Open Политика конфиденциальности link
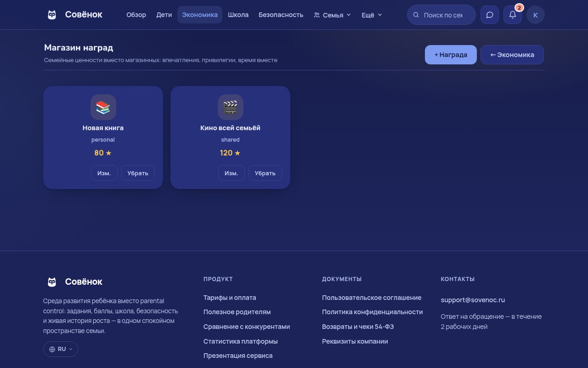Image resolution: width=588 pixels, height=368 pixels. click(373, 312)
